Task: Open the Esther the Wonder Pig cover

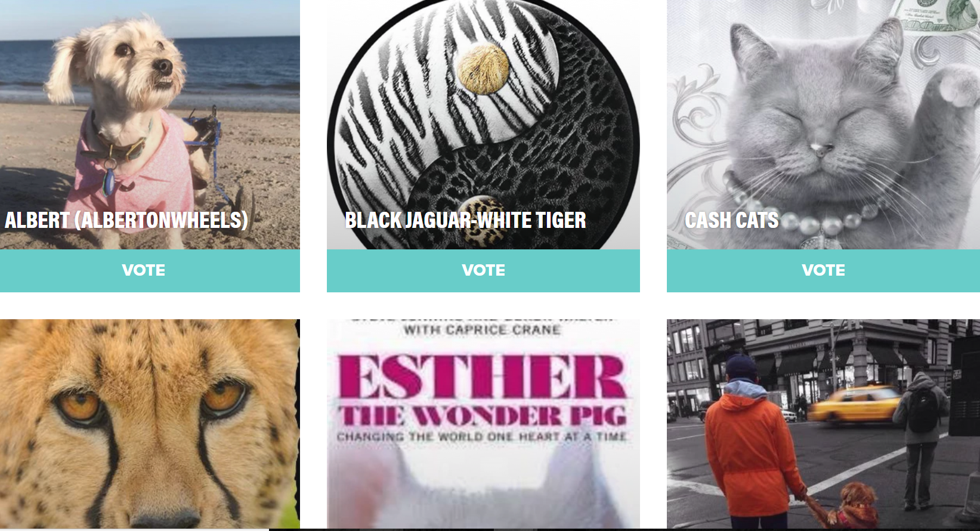Action: tap(483, 424)
